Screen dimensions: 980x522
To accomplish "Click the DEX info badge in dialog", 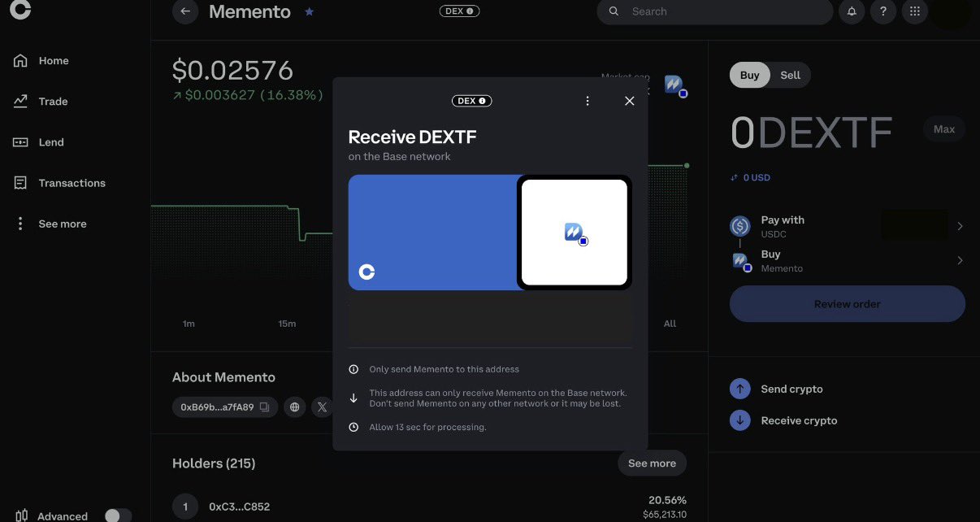I will point(471,101).
